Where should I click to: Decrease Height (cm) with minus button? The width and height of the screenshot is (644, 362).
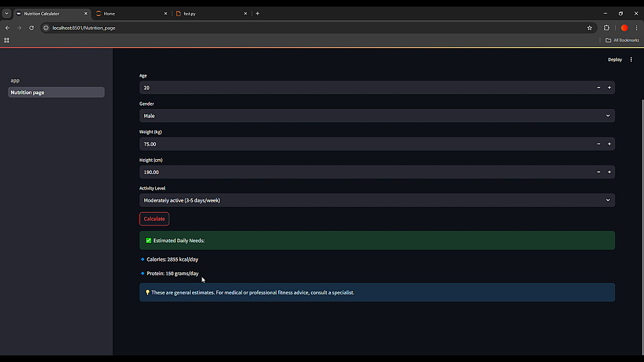click(x=598, y=172)
